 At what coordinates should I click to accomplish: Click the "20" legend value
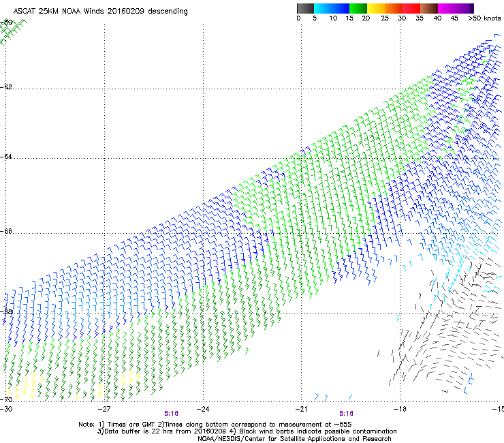(x=366, y=18)
